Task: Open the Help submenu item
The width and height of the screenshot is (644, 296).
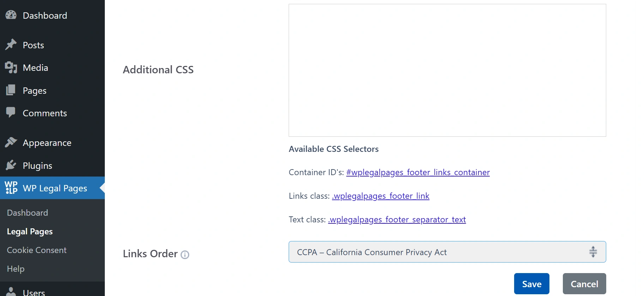Action: (15, 269)
